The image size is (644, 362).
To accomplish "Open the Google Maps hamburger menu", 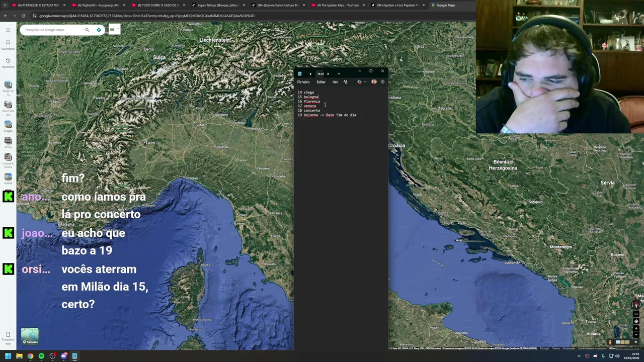I will tap(8, 30).
